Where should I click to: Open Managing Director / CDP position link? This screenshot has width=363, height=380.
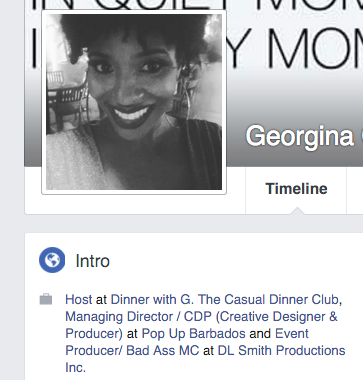coord(201,316)
